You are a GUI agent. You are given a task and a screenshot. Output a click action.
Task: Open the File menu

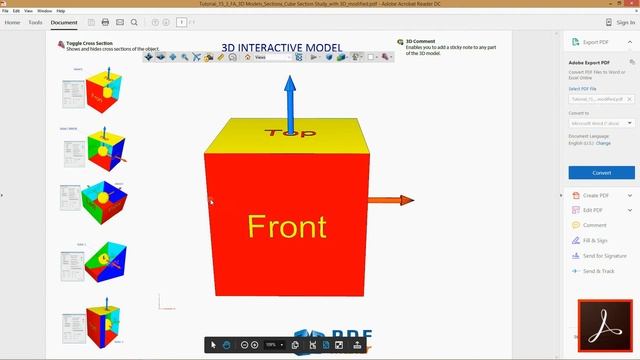coord(5,11)
